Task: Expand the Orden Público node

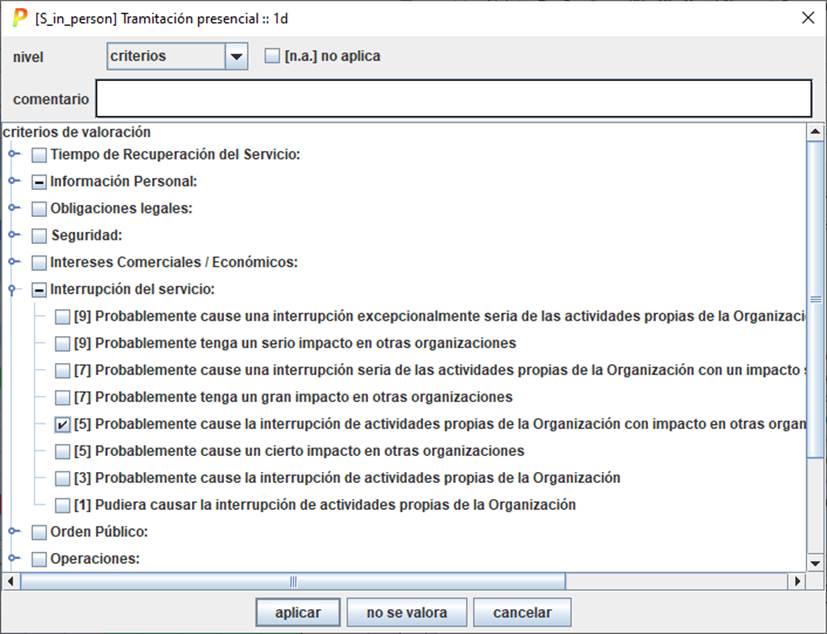Action: (13, 532)
